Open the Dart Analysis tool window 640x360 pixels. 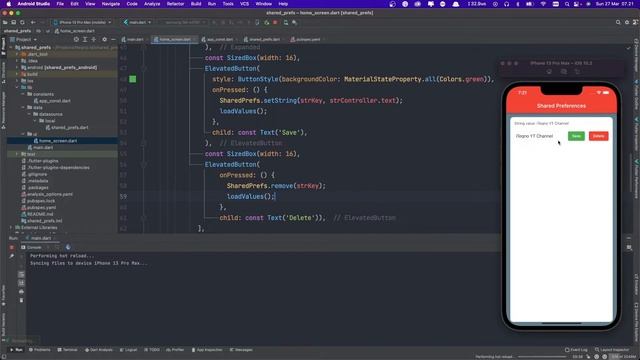pos(99,350)
